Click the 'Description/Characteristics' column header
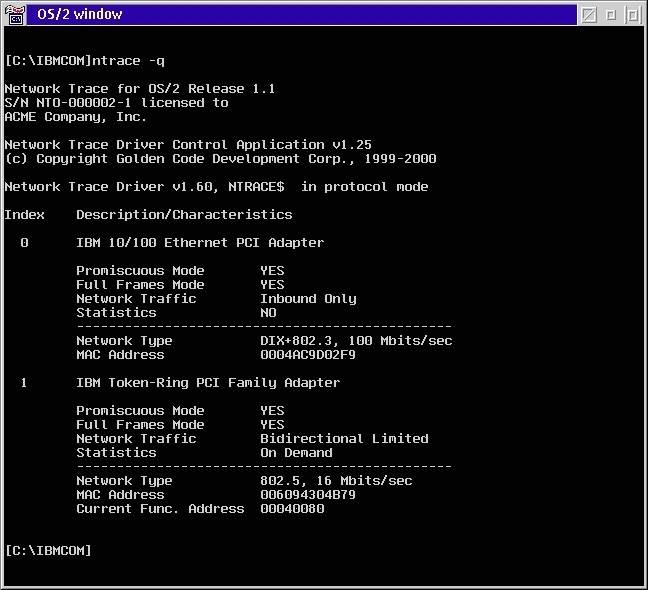 (184, 215)
